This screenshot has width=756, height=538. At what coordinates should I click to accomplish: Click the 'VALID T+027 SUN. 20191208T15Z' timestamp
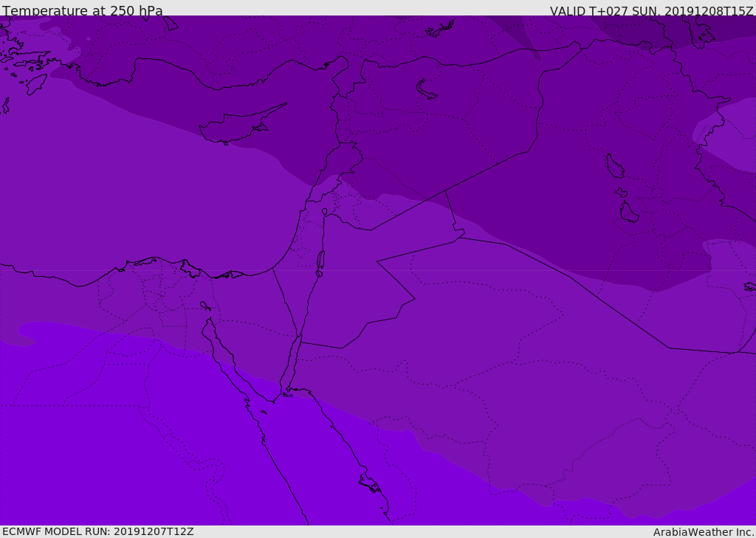(x=651, y=11)
